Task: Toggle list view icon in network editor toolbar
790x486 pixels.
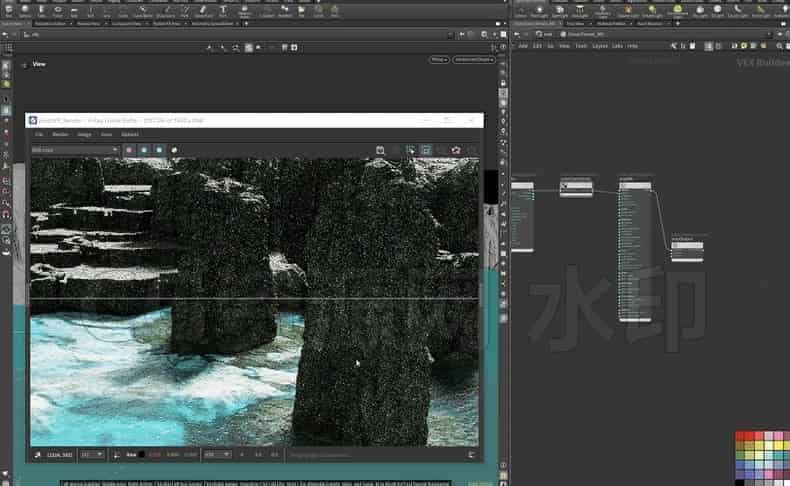Action: pyautogui.click(x=708, y=46)
